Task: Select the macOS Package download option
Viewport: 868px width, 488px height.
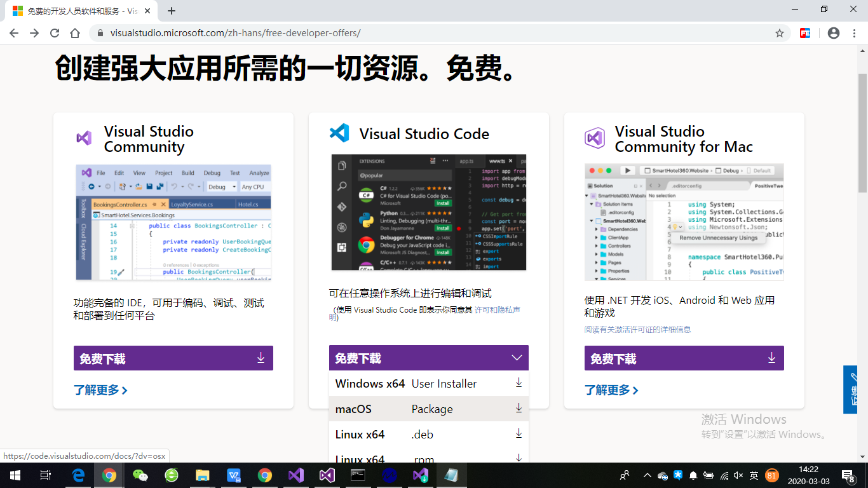Action: click(x=429, y=409)
